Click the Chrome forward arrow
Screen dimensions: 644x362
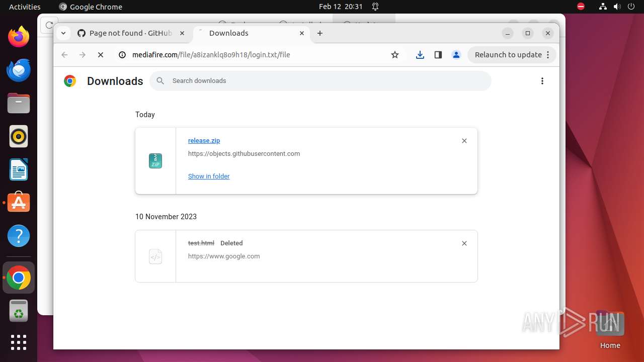click(x=83, y=55)
